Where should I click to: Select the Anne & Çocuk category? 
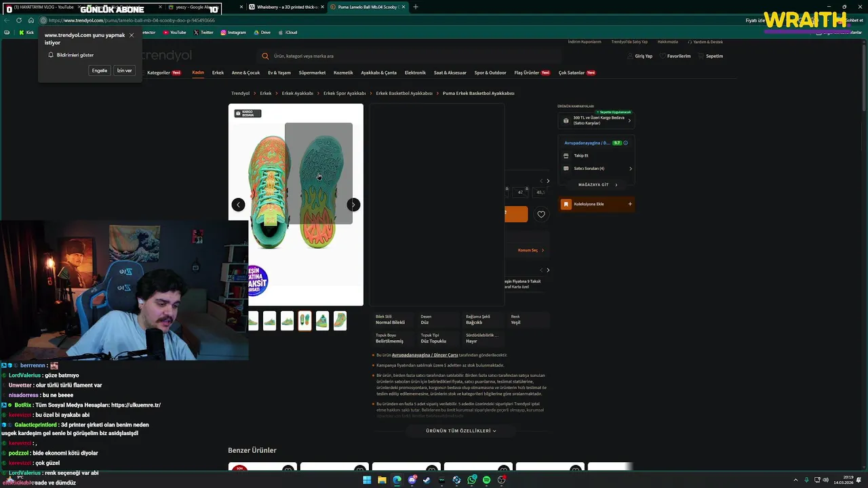(245, 73)
